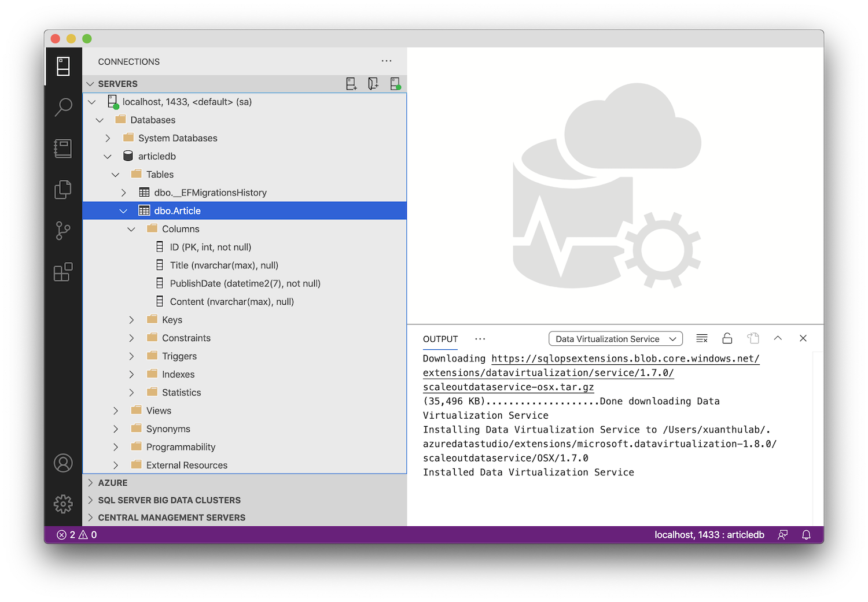
Task: Collapse the Databases folder
Action: [x=100, y=120]
